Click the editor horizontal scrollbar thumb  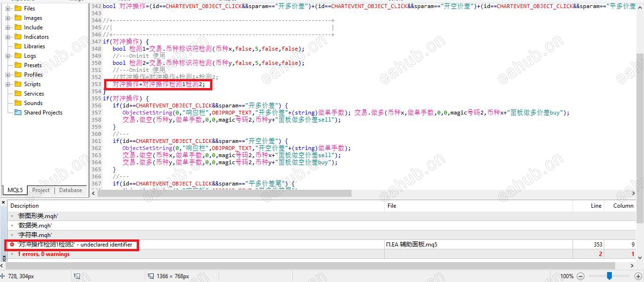[x=224, y=193]
